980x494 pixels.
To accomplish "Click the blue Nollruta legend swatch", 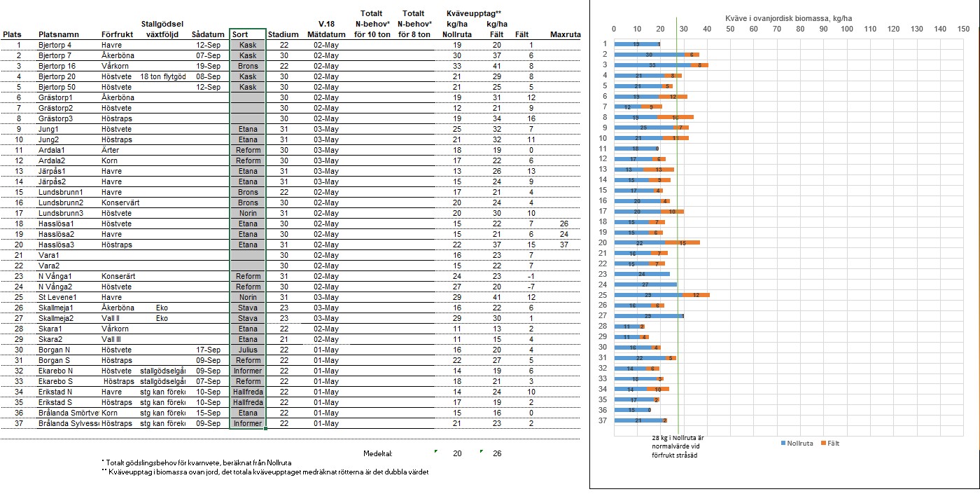I will [783, 443].
